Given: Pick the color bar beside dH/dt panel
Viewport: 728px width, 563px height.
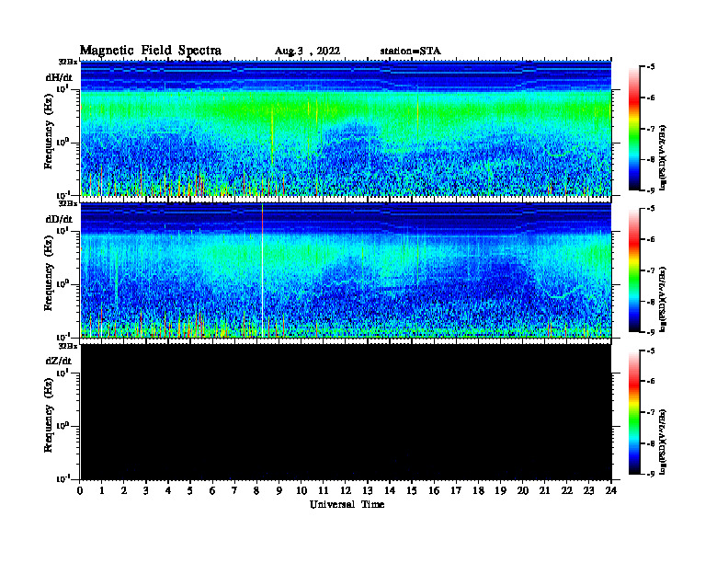Looking at the screenshot, I should (x=634, y=129).
